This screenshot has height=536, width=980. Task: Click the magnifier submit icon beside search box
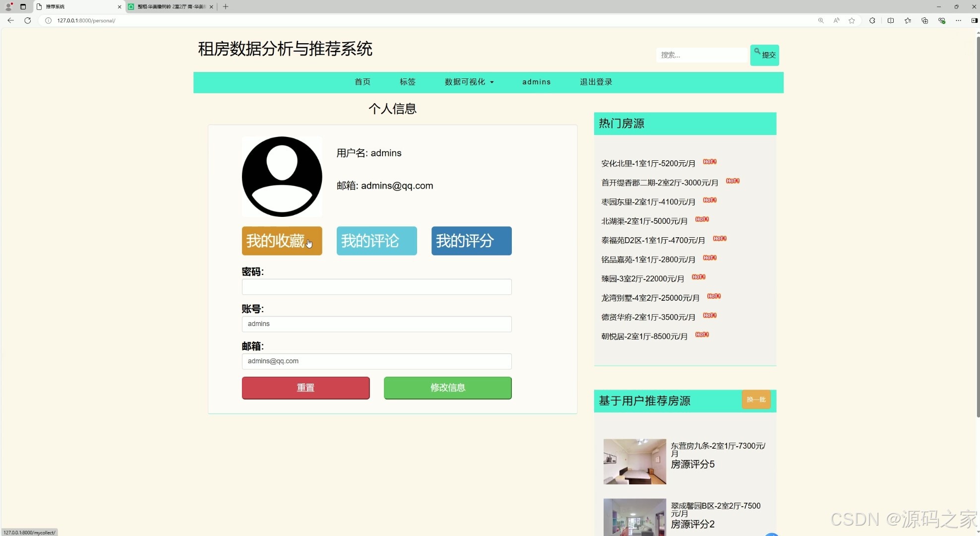coord(758,51)
